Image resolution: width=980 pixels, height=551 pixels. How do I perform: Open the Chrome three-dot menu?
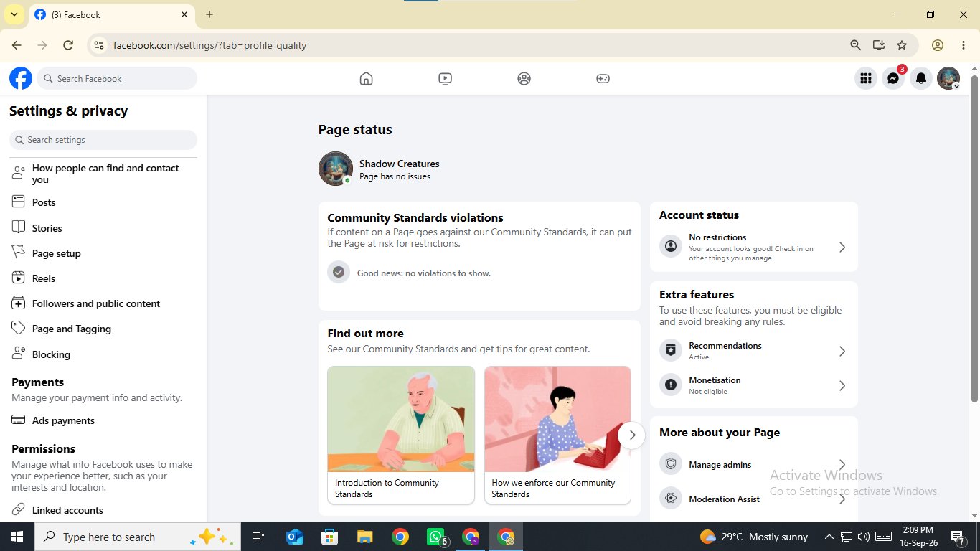[x=963, y=45]
